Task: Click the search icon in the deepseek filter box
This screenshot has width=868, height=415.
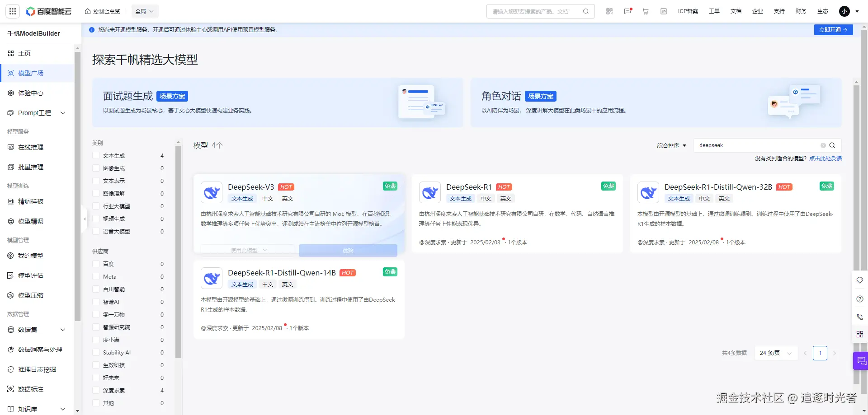Action: coord(832,145)
